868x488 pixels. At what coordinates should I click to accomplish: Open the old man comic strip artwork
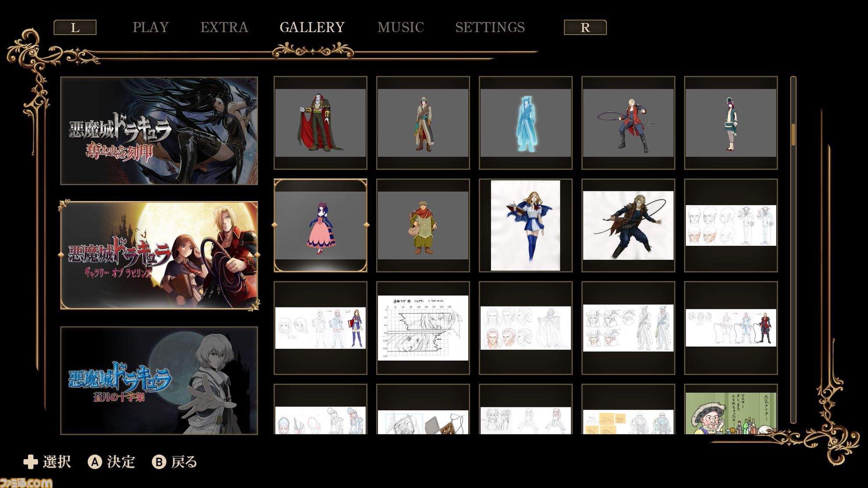[731, 410]
